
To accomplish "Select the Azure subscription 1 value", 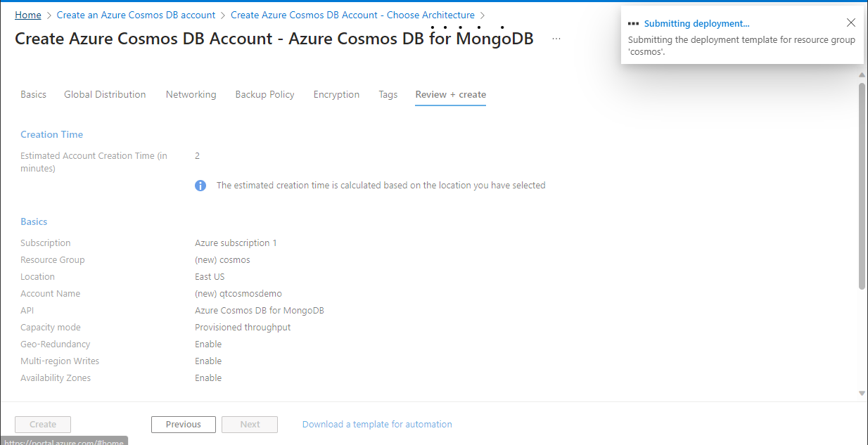I will click(236, 243).
